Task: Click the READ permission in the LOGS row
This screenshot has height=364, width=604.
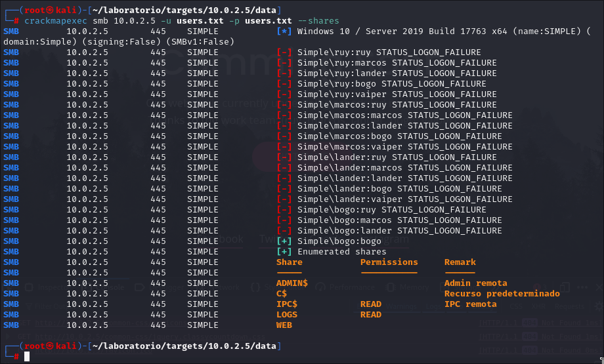Action: click(x=370, y=315)
